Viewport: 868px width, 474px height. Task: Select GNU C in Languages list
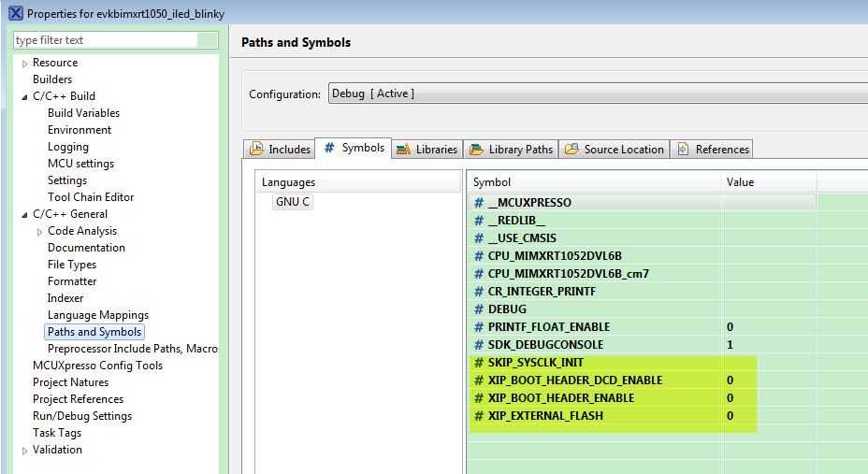[292, 201]
